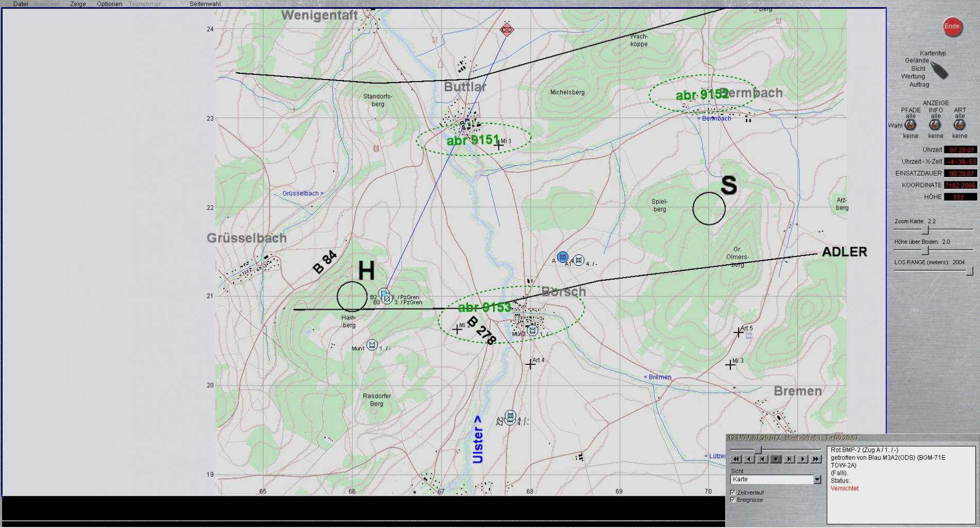Click the red Ende button
The height and width of the screenshot is (528, 980).
952,27
